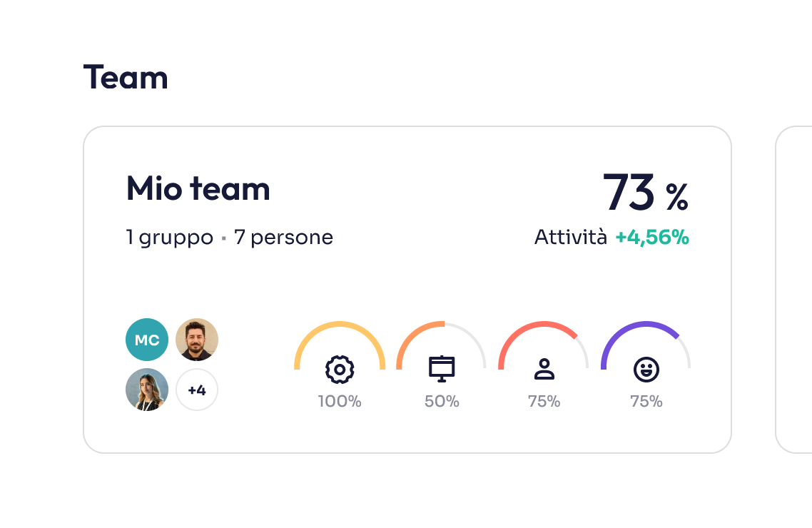Click the +4,56% activity change
This screenshot has height=528, width=812.
[x=652, y=238]
